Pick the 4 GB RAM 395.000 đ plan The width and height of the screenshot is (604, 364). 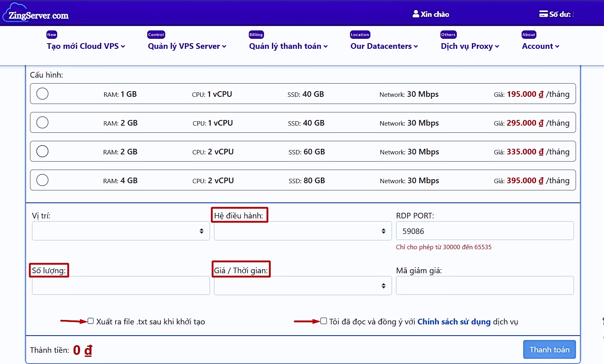tap(42, 180)
